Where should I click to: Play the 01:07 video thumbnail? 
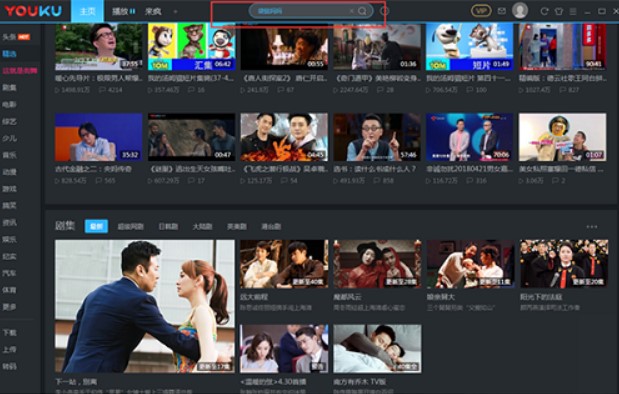point(563,137)
